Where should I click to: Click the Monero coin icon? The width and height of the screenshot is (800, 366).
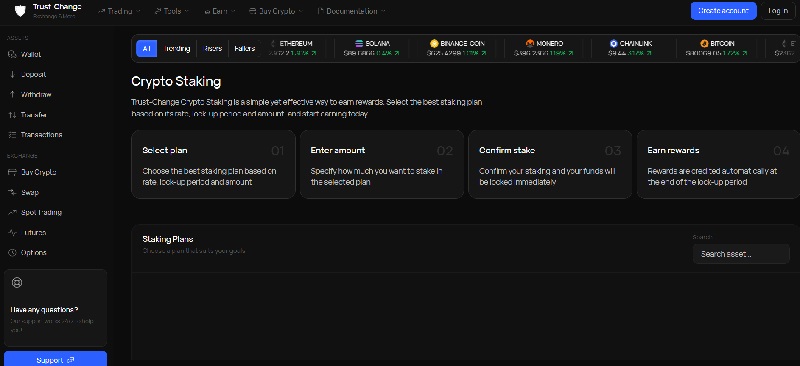click(530, 44)
